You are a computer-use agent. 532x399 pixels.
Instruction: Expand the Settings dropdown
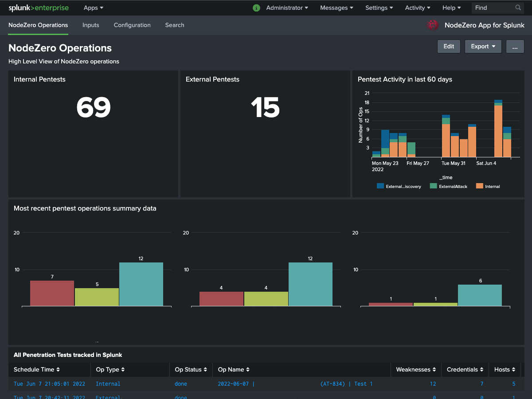[379, 8]
